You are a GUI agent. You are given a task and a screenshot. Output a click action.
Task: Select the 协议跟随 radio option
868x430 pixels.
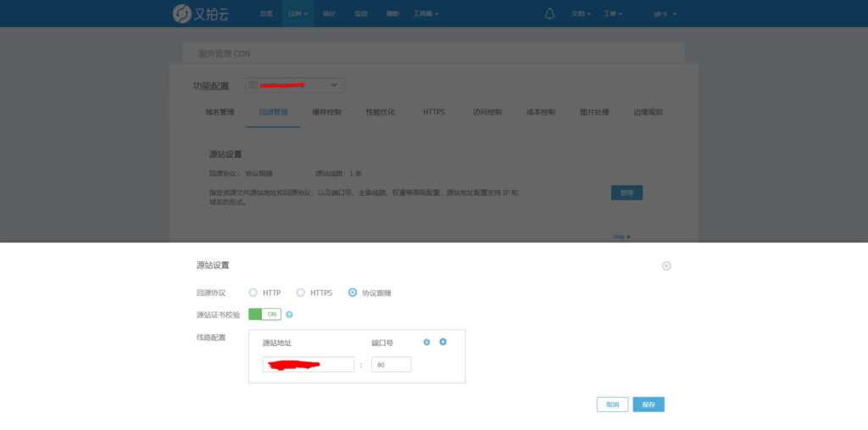(x=353, y=293)
